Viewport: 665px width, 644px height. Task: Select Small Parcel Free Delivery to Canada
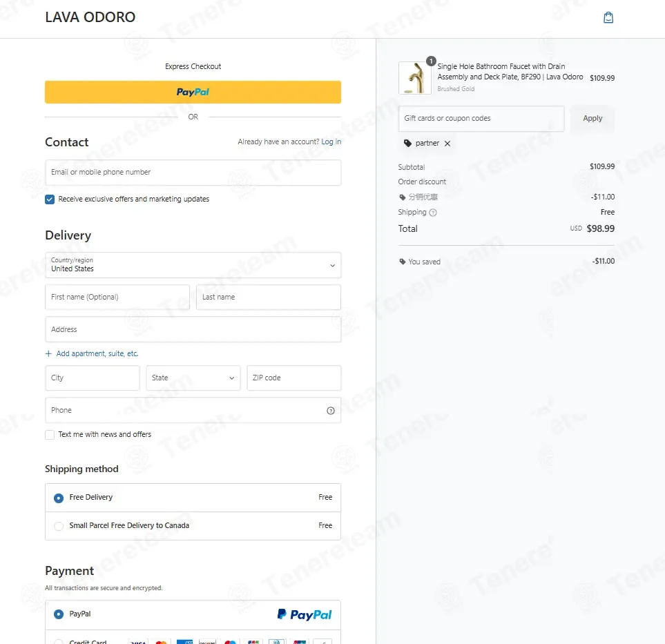pos(59,526)
